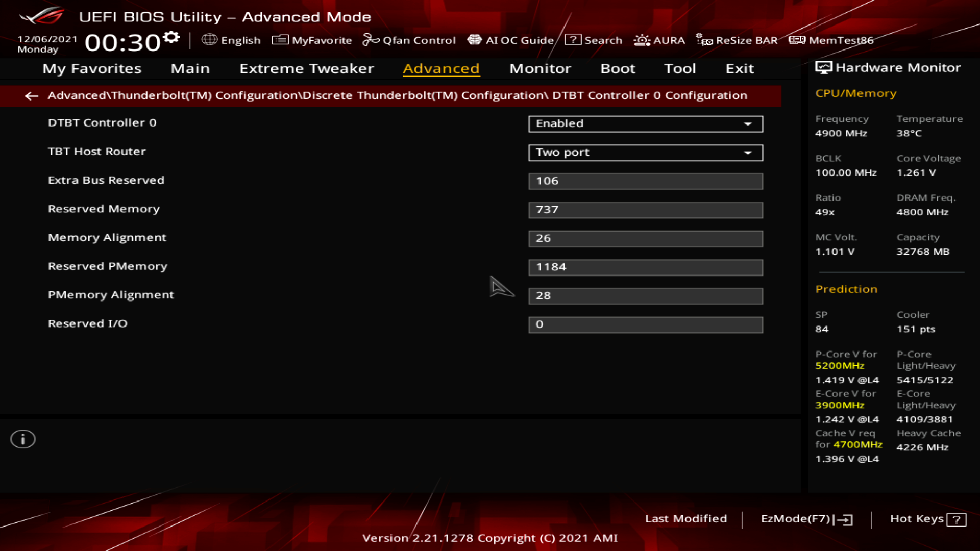Click Extra Bus Reserved value field
The height and width of the screenshot is (551, 980).
645,181
